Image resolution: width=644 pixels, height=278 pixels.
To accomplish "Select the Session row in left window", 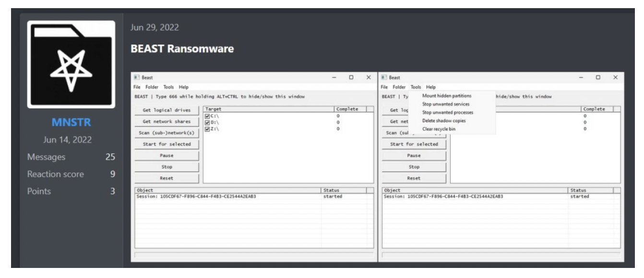I will [253, 196].
